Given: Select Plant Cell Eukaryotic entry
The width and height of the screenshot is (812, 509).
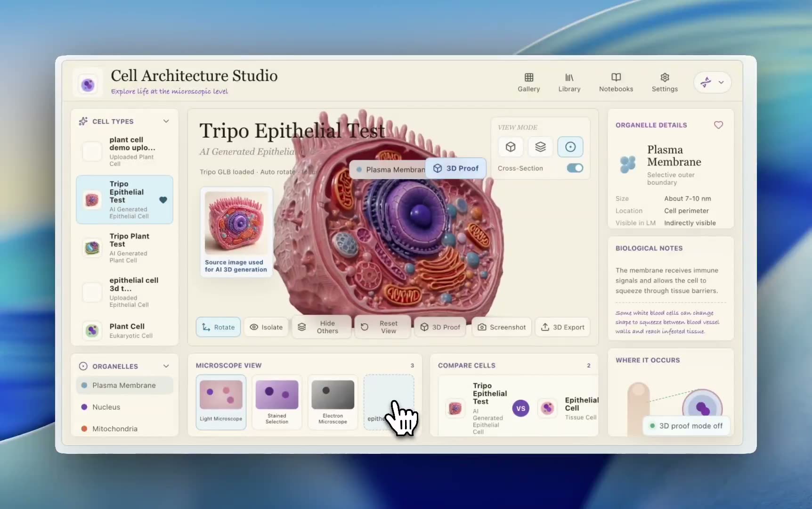Looking at the screenshot, I should [x=124, y=330].
